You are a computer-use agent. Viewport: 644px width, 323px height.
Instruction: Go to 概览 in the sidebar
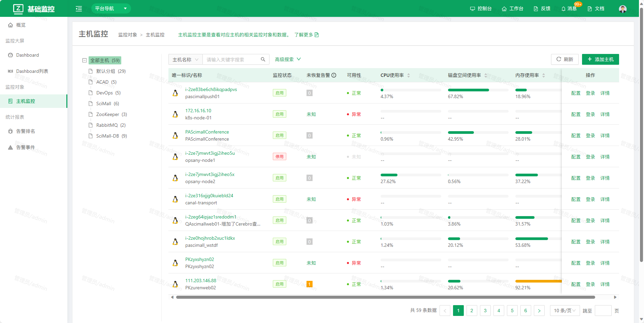coord(33,25)
